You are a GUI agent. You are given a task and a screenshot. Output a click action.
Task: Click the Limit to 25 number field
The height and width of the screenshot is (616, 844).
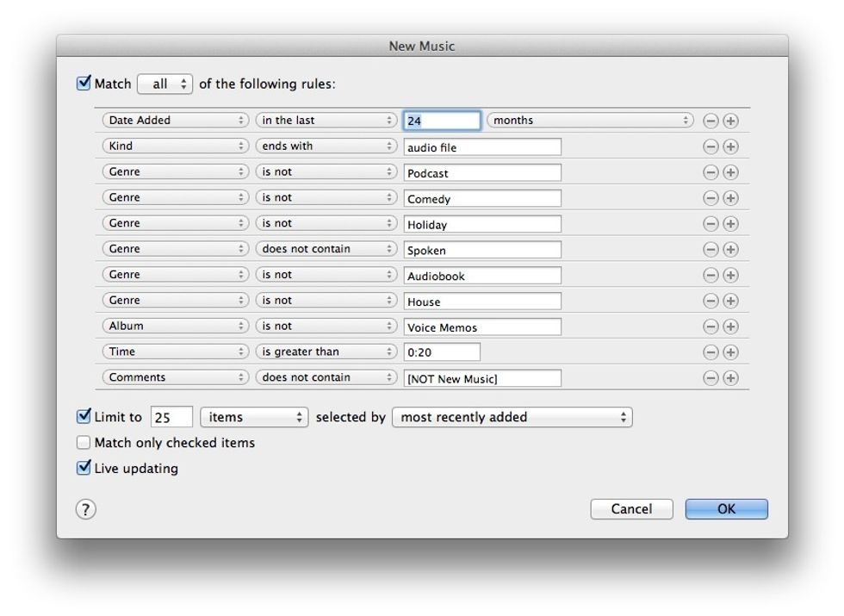pyautogui.click(x=171, y=418)
